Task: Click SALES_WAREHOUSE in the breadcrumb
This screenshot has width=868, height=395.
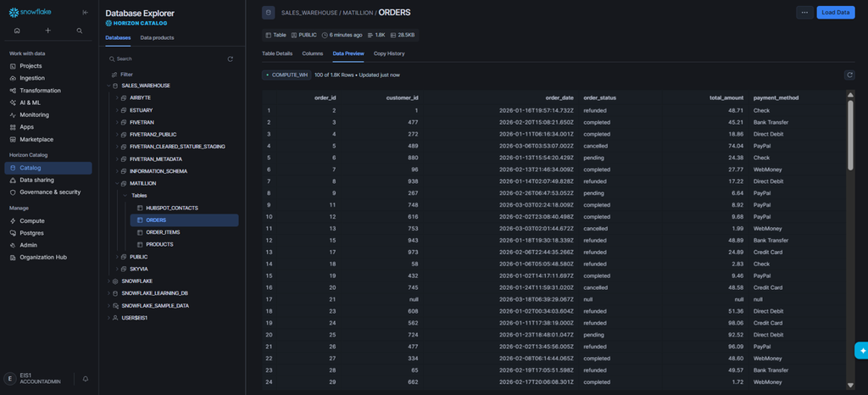Action: [309, 13]
